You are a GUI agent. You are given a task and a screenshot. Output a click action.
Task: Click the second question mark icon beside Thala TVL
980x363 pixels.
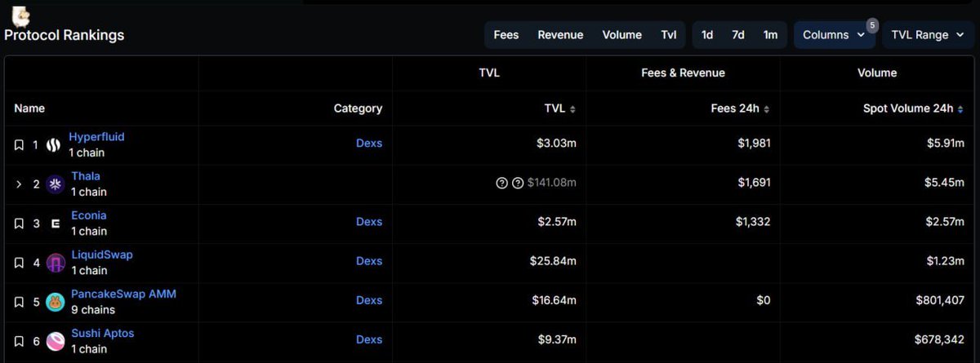point(518,183)
